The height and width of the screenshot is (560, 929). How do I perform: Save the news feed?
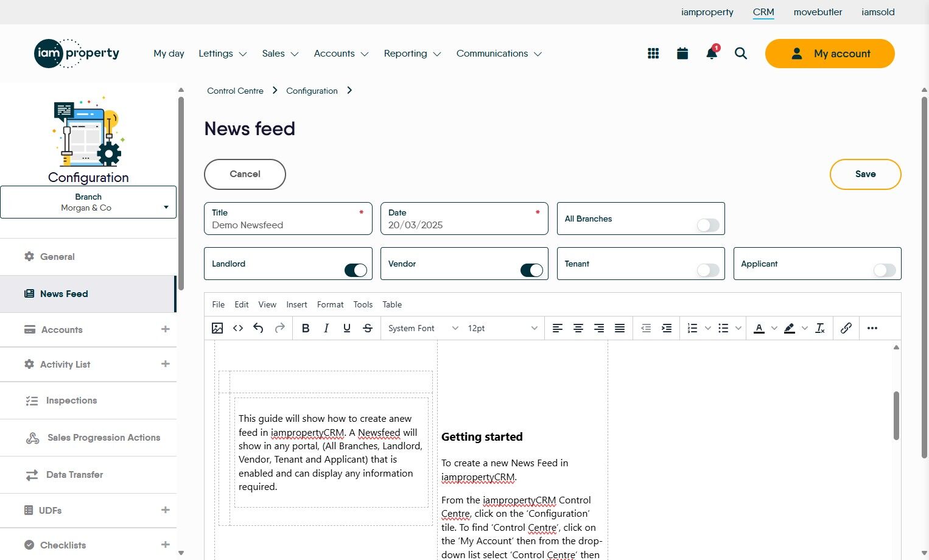pyautogui.click(x=865, y=174)
